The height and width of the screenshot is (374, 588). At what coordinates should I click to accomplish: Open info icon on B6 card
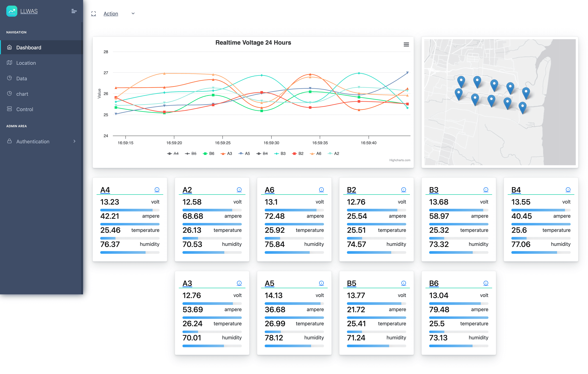tap(486, 283)
